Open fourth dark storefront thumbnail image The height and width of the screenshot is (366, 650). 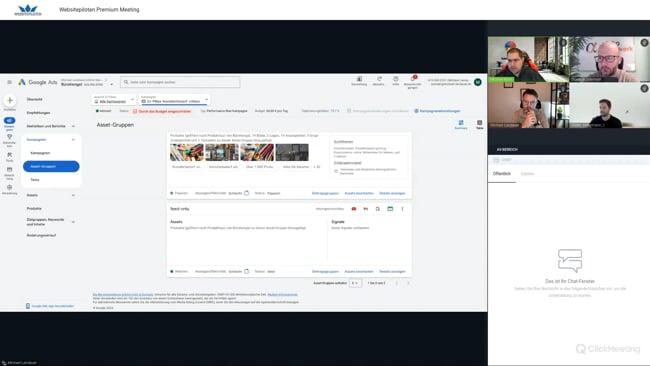(x=292, y=153)
